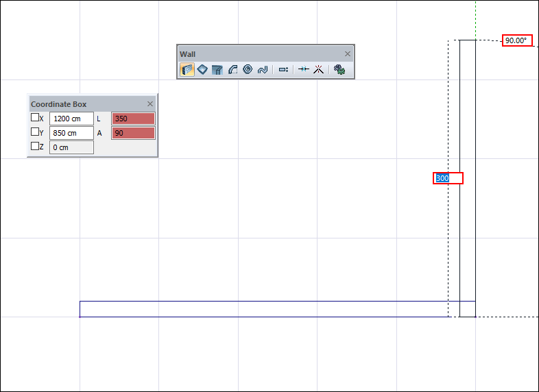The width and height of the screenshot is (539, 392).
Task: Click the rectangle wall alignment icon
Action: [283, 69]
